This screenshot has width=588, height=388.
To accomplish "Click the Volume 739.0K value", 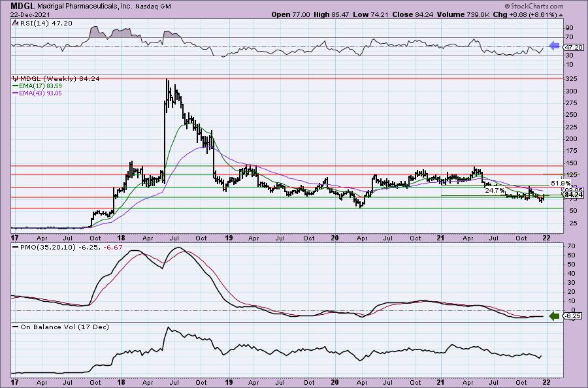I will pos(463,14).
